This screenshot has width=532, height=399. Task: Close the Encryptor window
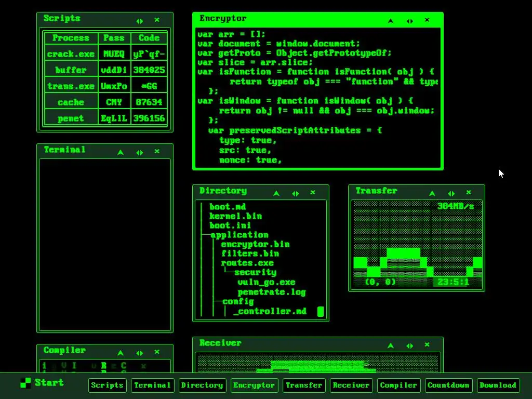click(x=427, y=20)
